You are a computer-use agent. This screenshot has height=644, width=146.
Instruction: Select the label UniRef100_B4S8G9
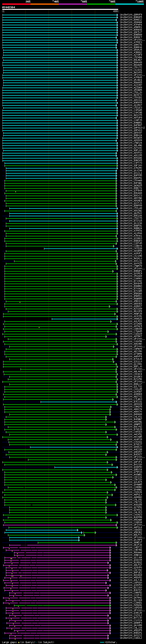tap(131, 575)
